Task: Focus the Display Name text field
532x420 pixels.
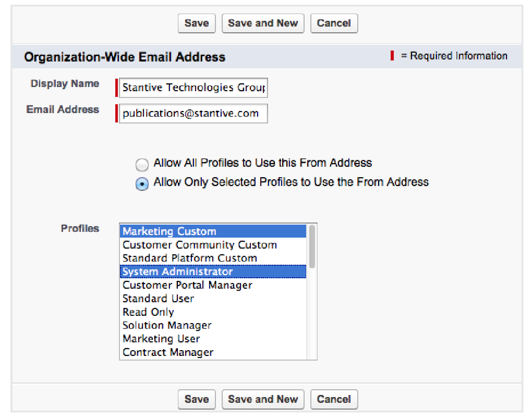Action: (193, 88)
